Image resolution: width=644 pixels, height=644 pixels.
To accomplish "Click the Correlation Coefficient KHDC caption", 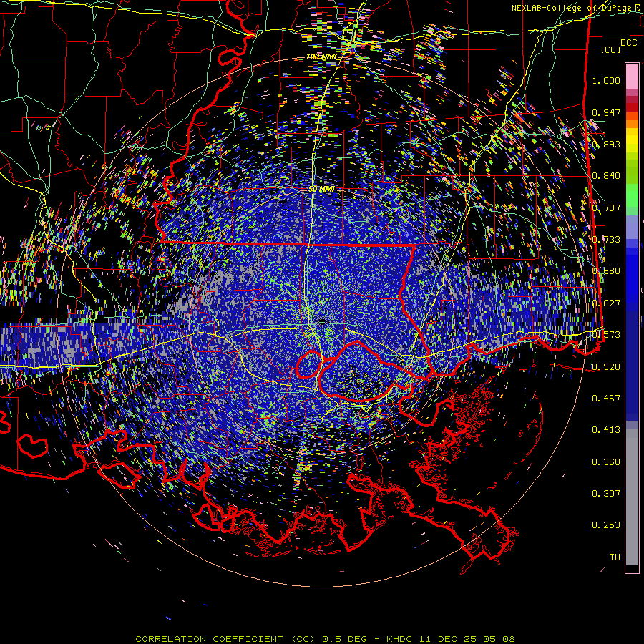I will click(x=325, y=639).
